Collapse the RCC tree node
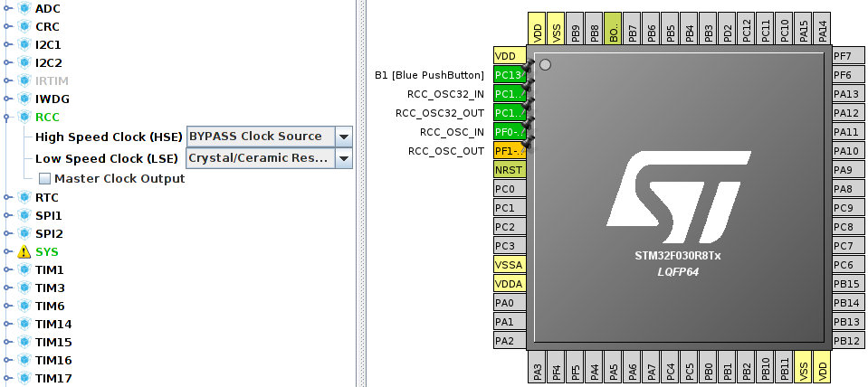868x387 pixels. click(x=7, y=118)
